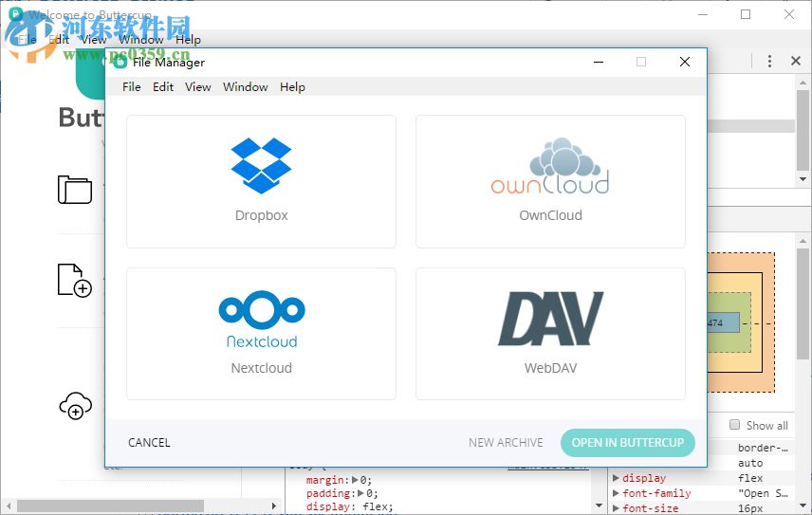Open Window menu in File Manager
This screenshot has width=812, height=515.
246,87
